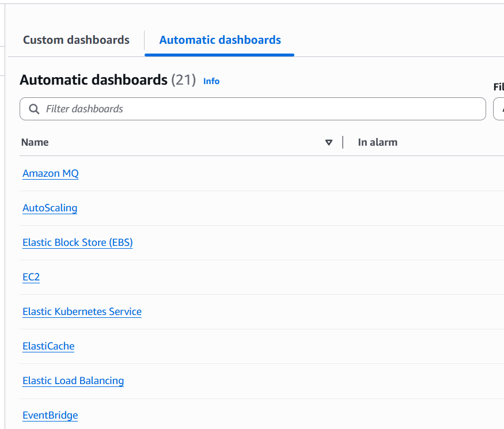Focus the Filter dashboards search field
The height and width of the screenshot is (429, 504).
[x=259, y=109]
